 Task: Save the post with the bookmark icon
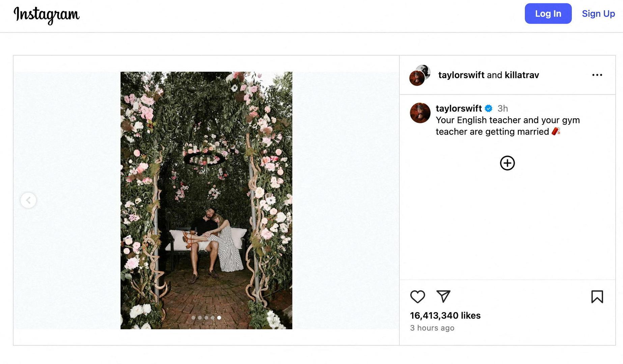click(x=597, y=297)
